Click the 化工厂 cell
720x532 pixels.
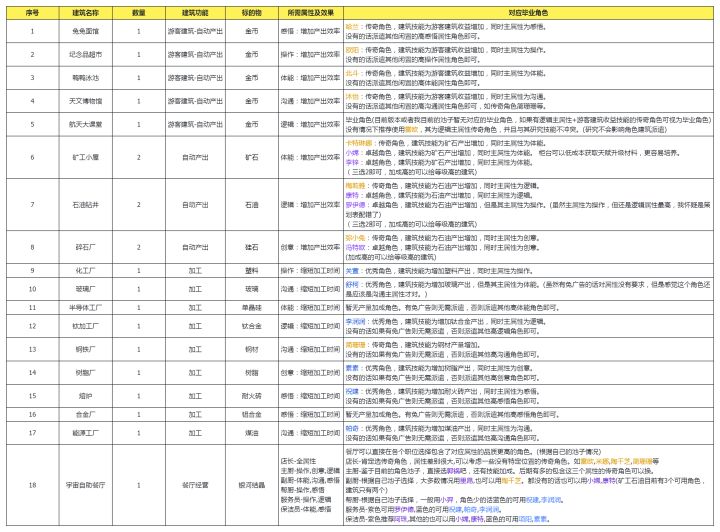[x=85, y=271]
